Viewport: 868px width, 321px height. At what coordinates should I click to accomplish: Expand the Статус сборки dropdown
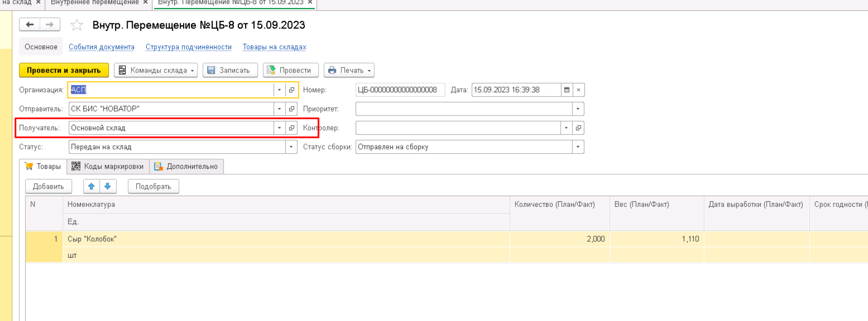coord(578,147)
